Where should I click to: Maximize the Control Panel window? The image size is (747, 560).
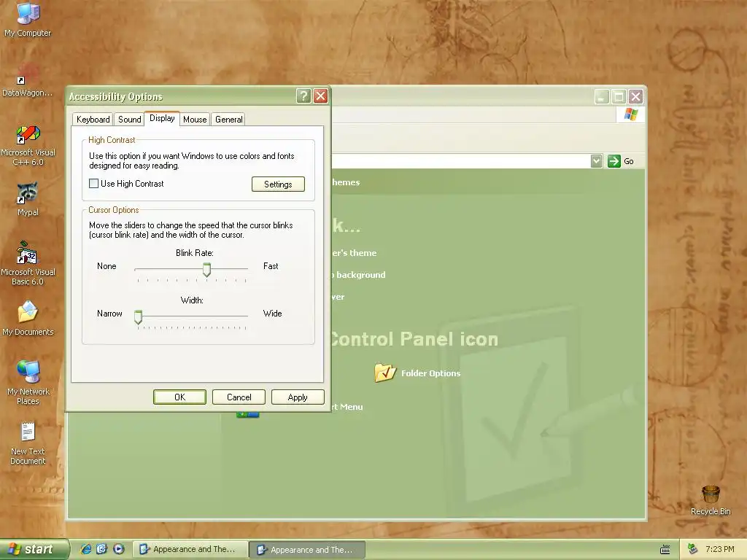619,97
